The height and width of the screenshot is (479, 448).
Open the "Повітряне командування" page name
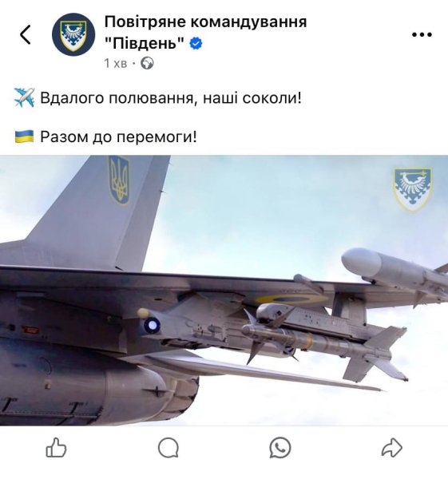[x=206, y=22]
